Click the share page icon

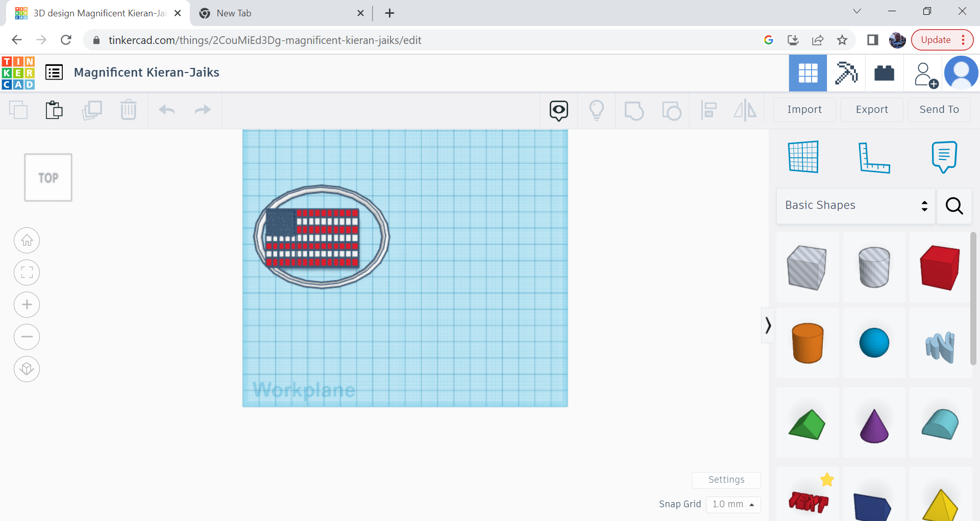click(818, 40)
